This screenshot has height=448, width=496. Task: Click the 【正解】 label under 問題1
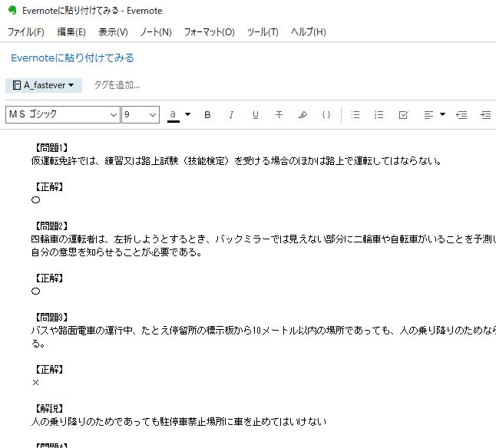[x=49, y=186]
